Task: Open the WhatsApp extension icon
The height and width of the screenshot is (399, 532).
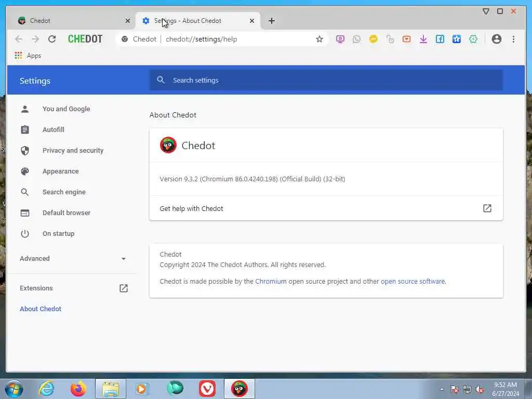Action: (x=356, y=39)
